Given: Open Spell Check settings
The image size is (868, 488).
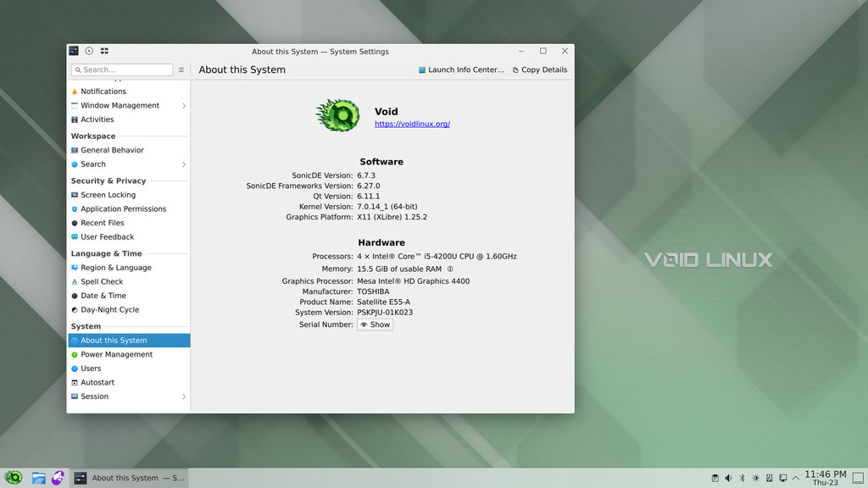Looking at the screenshot, I should [129, 281].
